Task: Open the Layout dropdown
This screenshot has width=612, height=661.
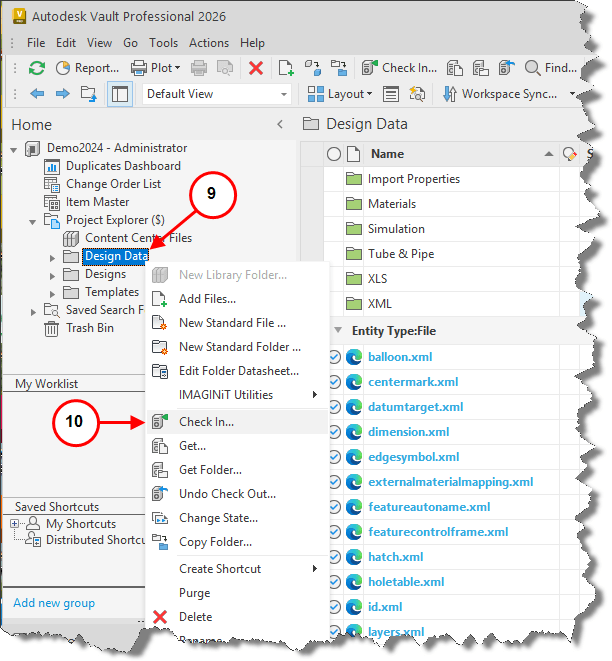Action: 340,94
